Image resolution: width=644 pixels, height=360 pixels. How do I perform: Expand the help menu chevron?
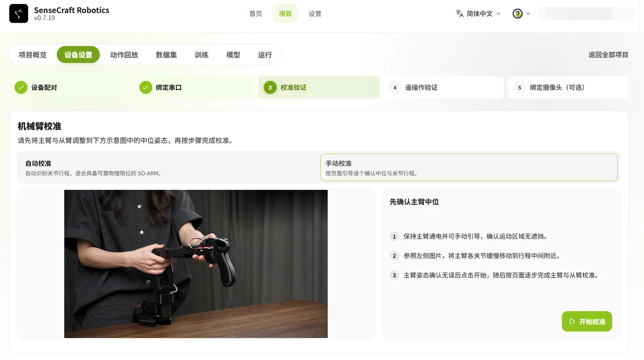click(x=528, y=14)
